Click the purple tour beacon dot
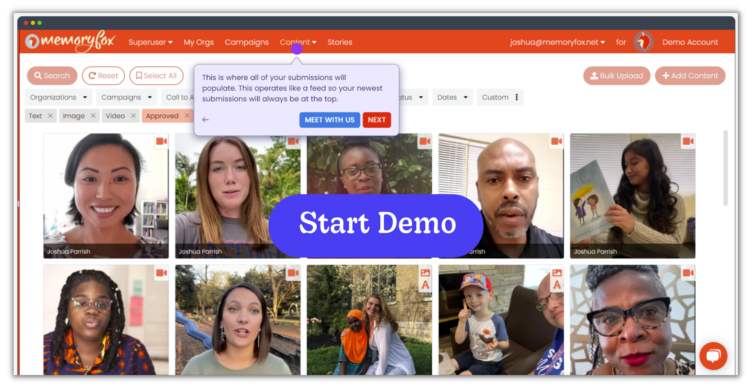The image size is (752, 388). [x=297, y=48]
